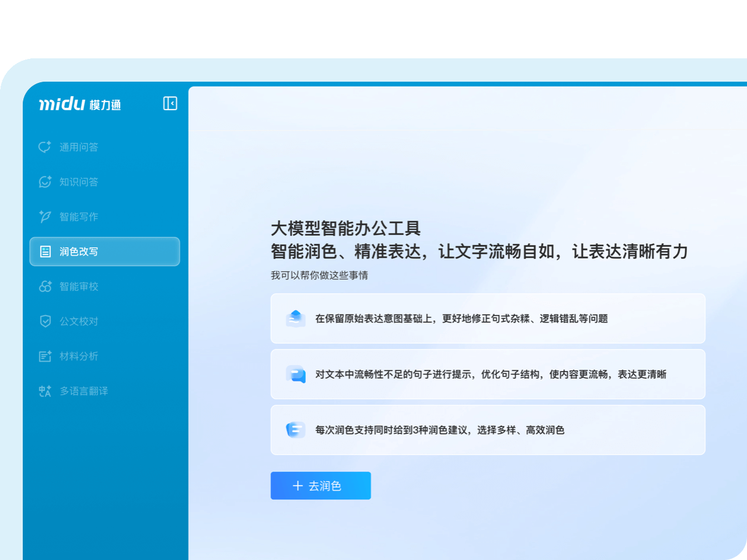Click the card about 3种润色建议
This screenshot has height=560, width=747.
pos(488,430)
